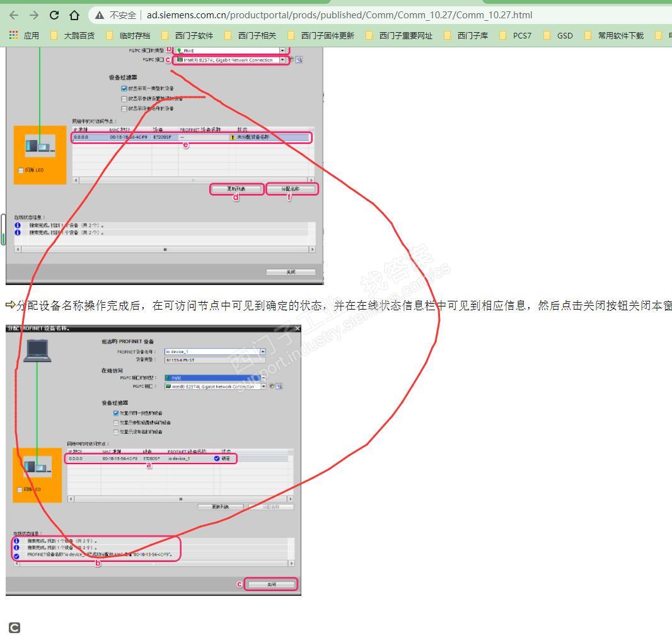The height and width of the screenshot is (635, 672).
Task: Open the 常用软件下载 bookmark folder
Action: tap(614, 35)
